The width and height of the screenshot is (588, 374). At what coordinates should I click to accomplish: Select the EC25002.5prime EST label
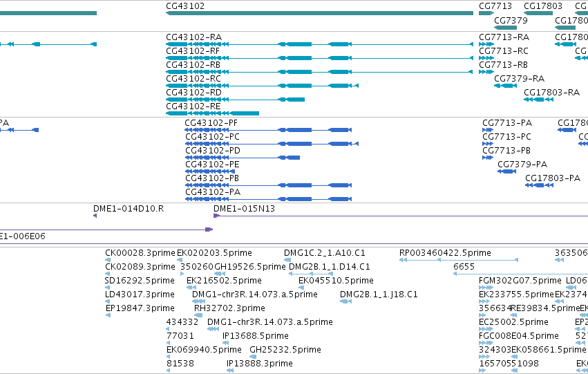(513, 323)
